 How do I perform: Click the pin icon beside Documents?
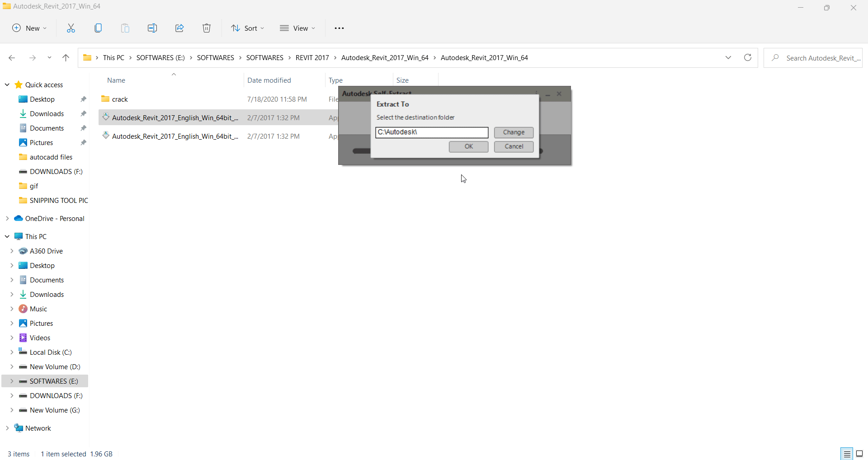click(83, 128)
